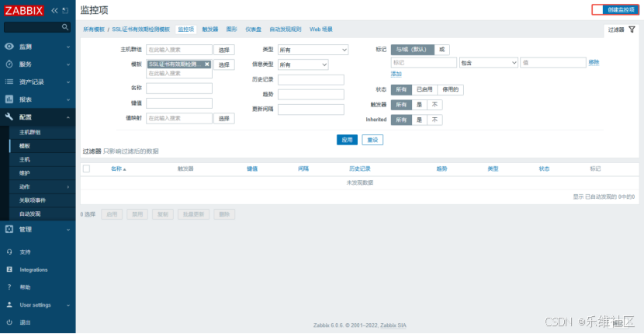Click the 更新间隔 input field
The width and height of the screenshot is (644, 334).
(x=311, y=110)
